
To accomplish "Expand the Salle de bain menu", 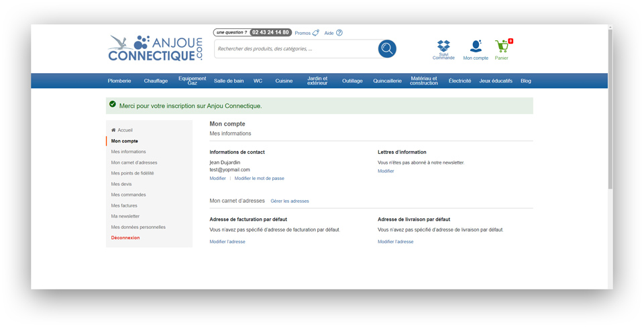I will (x=229, y=81).
